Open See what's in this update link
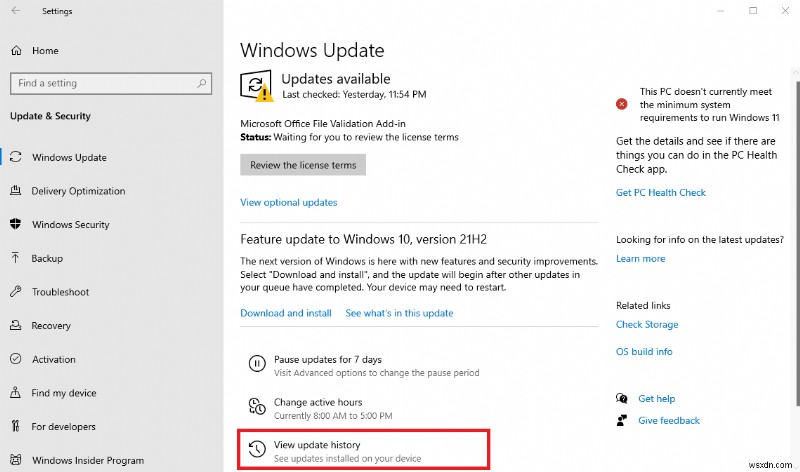Screen dimensions: 800x472 pyautogui.click(x=399, y=313)
